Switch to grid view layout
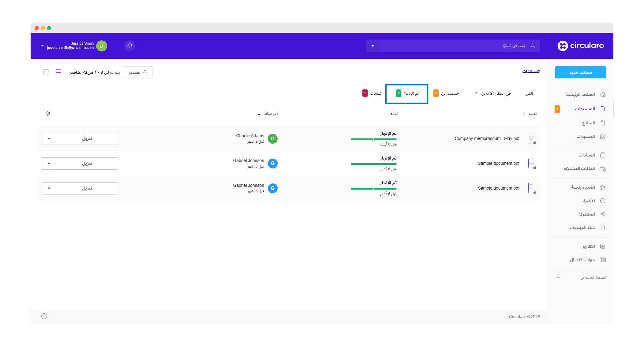Viewport: 644px width, 347px height. pyautogui.click(x=46, y=72)
